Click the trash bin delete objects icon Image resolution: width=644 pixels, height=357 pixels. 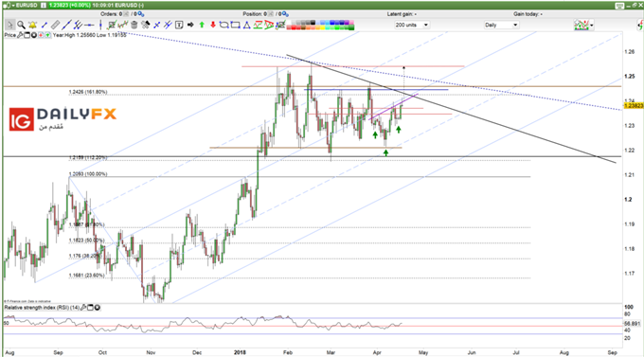pyautogui.click(x=134, y=25)
